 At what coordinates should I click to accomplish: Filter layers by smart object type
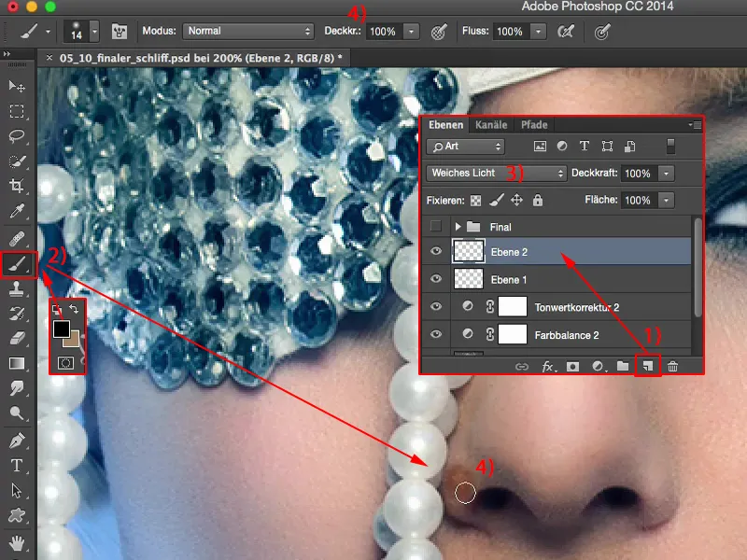(x=629, y=147)
